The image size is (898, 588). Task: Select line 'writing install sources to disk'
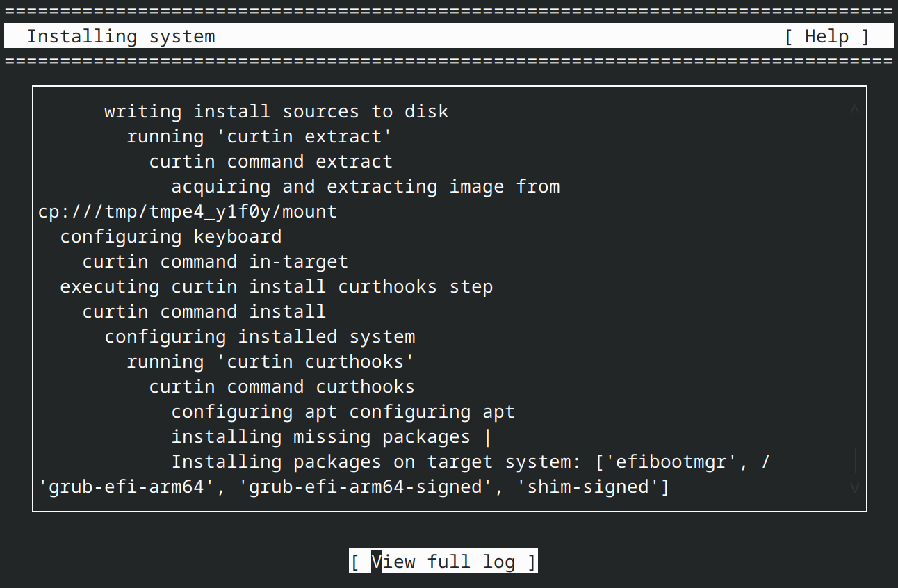pos(277,111)
